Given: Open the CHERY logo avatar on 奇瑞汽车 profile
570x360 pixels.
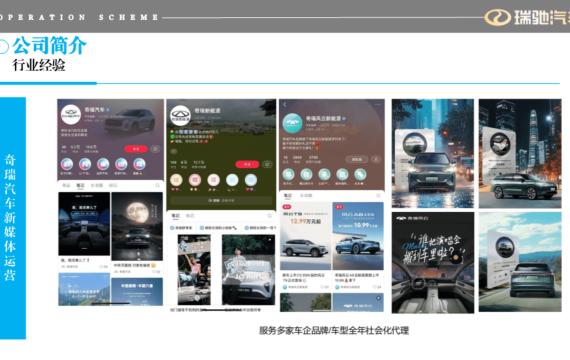Looking at the screenshot, I should pyautogui.click(x=71, y=115).
